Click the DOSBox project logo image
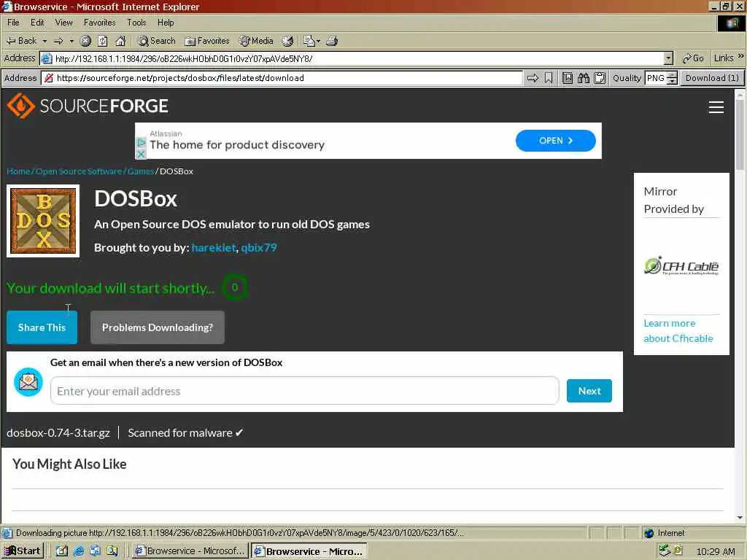 pos(43,221)
